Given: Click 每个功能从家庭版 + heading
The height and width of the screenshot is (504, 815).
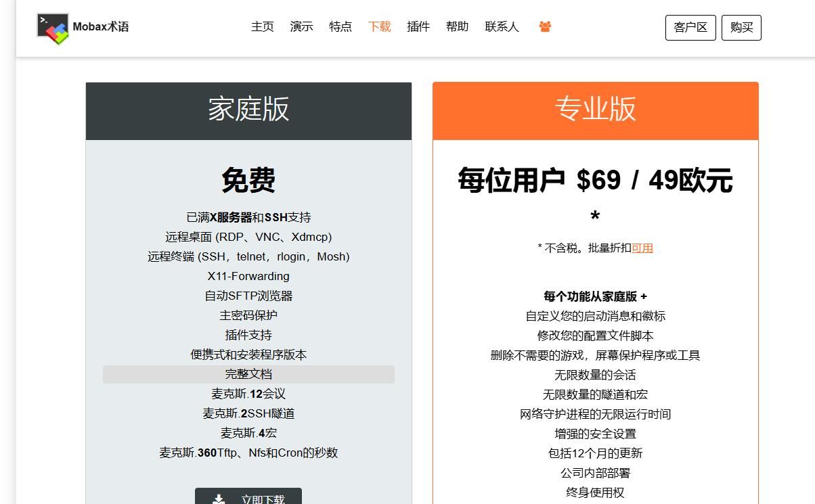Looking at the screenshot, I should (596, 296).
